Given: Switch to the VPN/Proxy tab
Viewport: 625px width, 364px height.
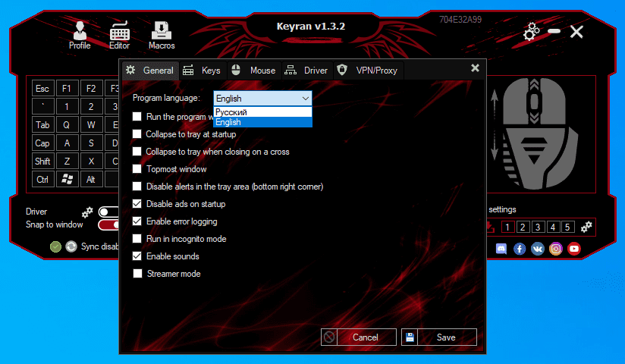Looking at the screenshot, I should (x=369, y=71).
